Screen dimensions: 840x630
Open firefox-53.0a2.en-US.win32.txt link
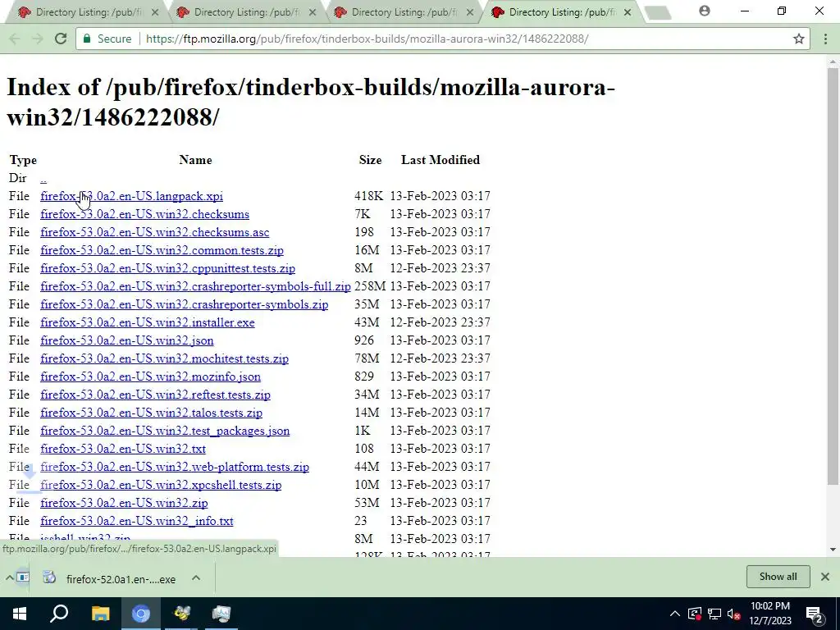coord(123,449)
